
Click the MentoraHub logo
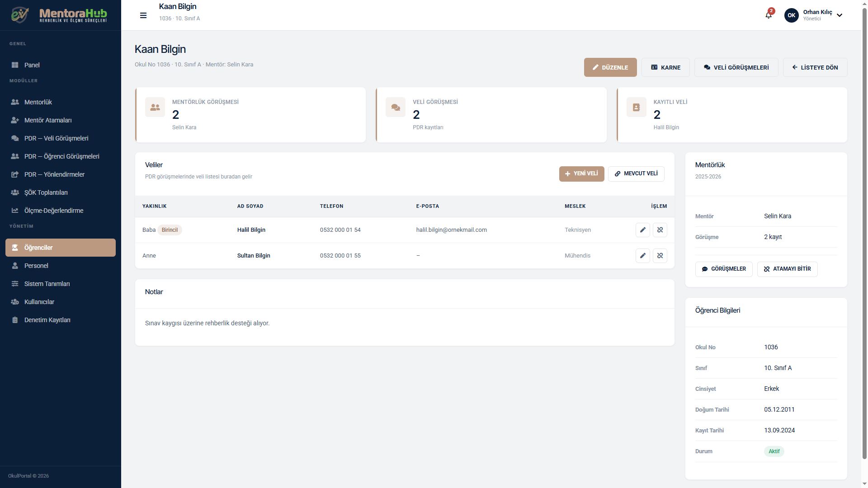coord(60,15)
